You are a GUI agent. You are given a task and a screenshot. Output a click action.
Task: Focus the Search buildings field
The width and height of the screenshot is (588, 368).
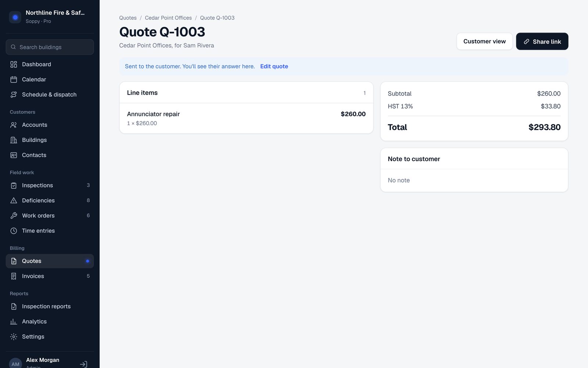pos(50,47)
